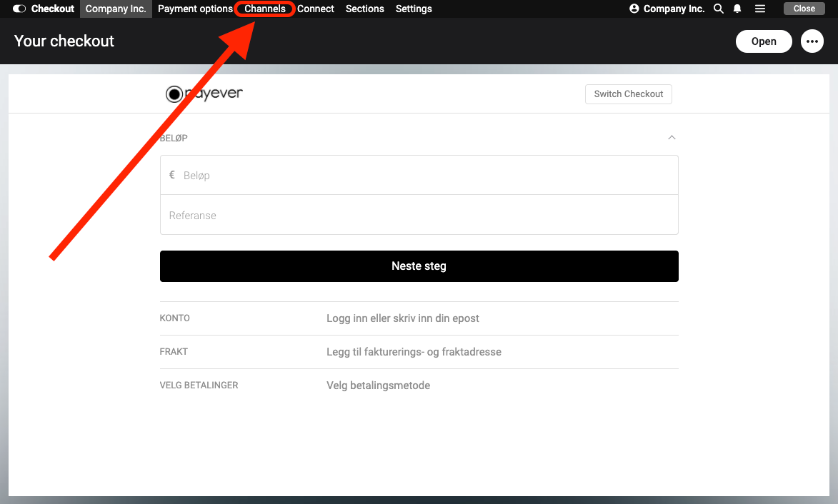Open the Settings tab

pos(414,9)
